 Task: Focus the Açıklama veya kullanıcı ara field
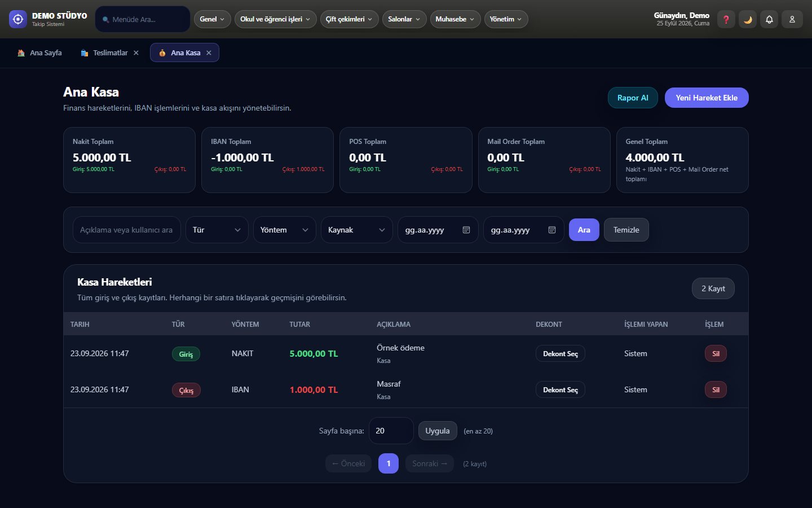(x=126, y=230)
